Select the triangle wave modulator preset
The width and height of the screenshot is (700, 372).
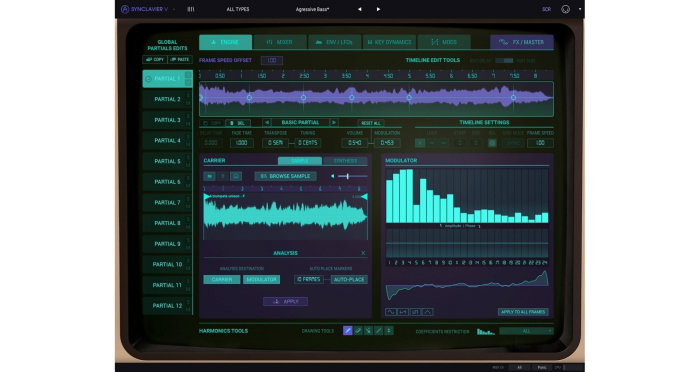pyautogui.click(x=428, y=312)
